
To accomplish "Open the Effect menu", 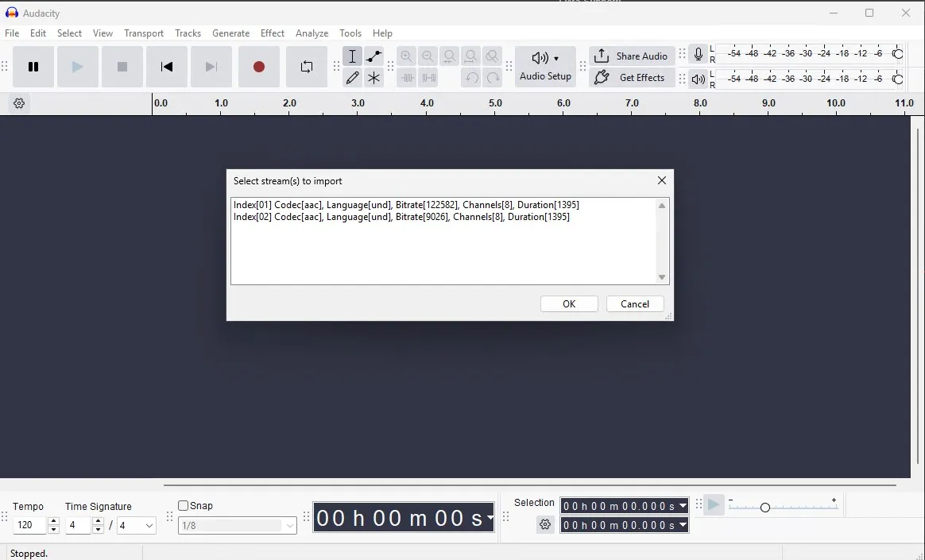I will (272, 33).
